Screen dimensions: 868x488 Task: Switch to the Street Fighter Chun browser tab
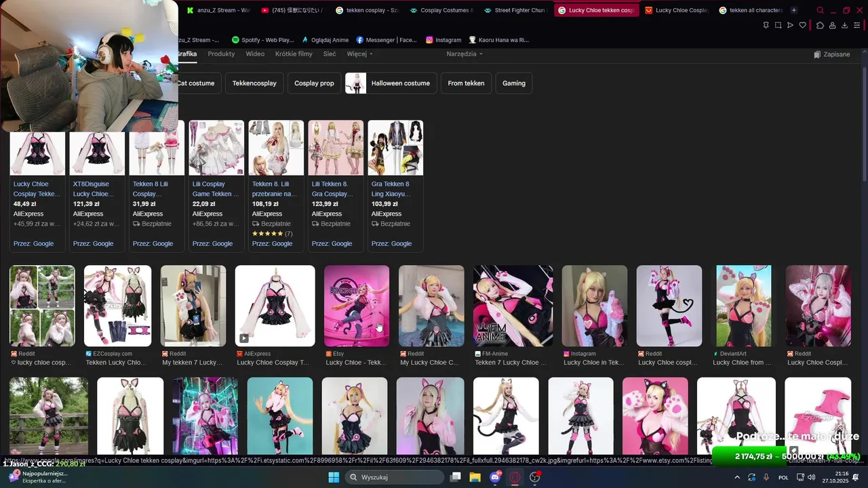(x=515, y=10)
